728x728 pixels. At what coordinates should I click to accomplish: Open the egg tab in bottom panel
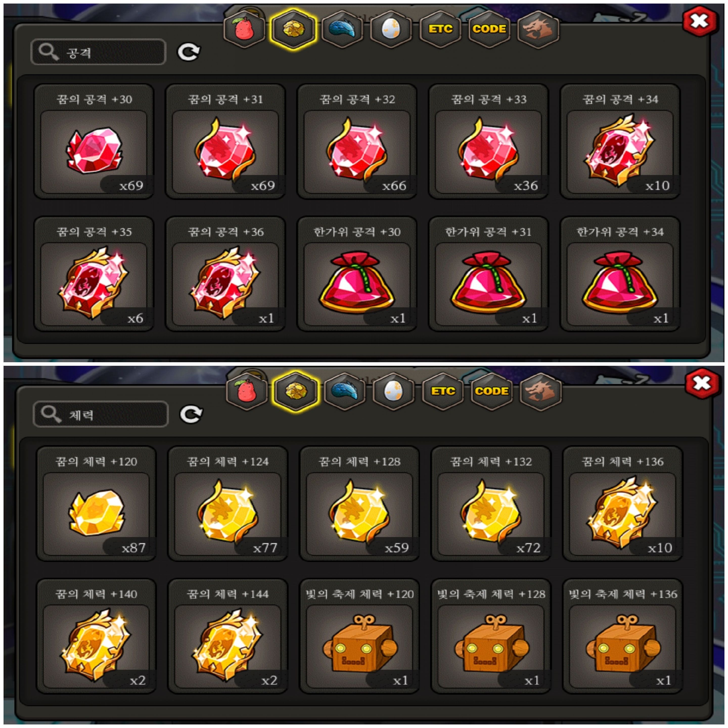coord(393,392)
